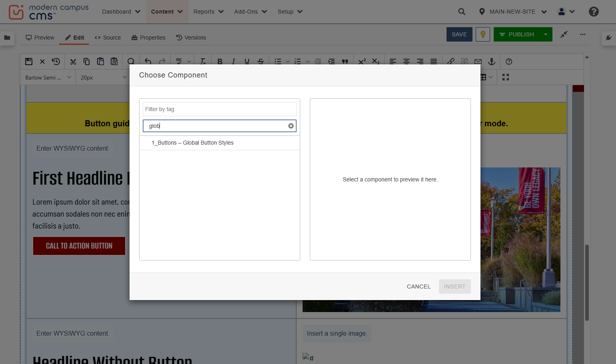616x364 pixels.
Task: Open the Dashboard menu
Action: click(121, 12)
